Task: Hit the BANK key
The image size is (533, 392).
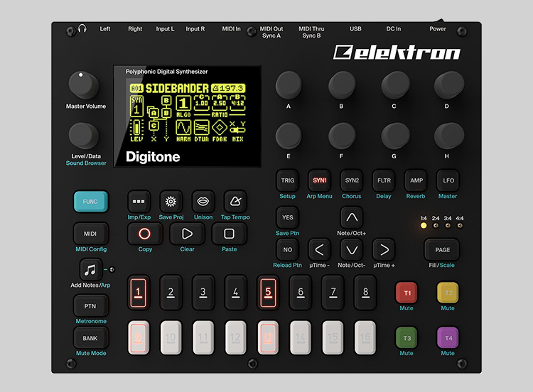Action: click(x=90, y=338)
